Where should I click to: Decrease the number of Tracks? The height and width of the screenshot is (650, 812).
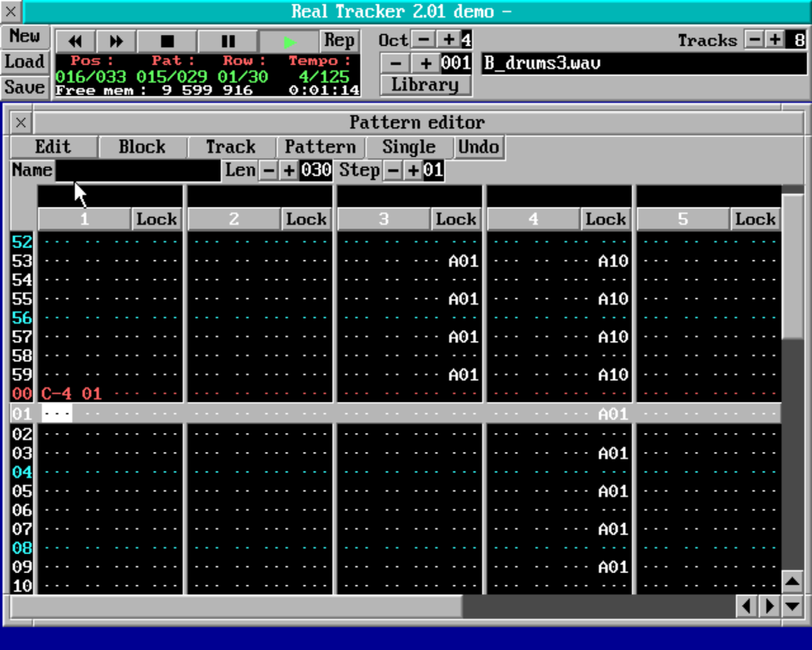(754, 39)
